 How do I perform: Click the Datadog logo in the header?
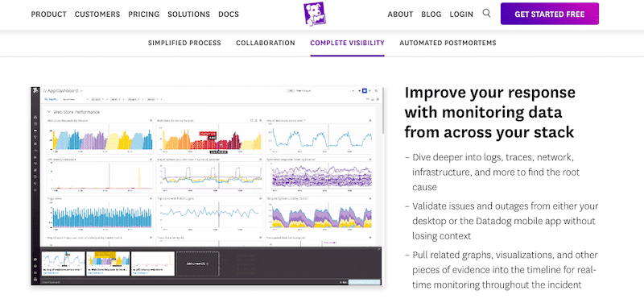315,15
